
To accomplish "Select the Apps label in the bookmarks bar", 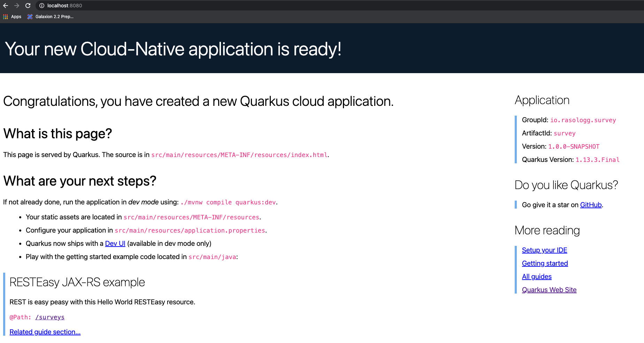I will 16,16.
